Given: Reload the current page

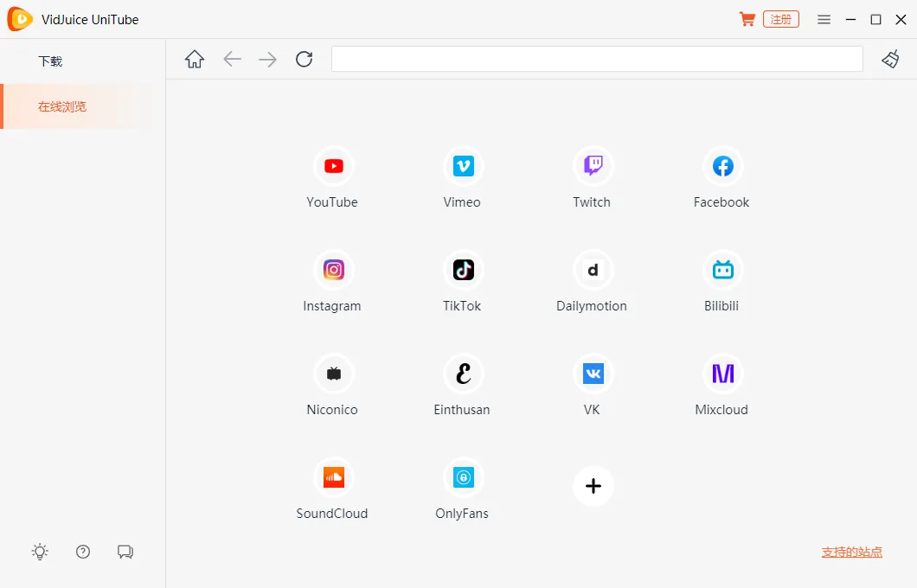Looking at the screenshot, I should coord(305,59).
